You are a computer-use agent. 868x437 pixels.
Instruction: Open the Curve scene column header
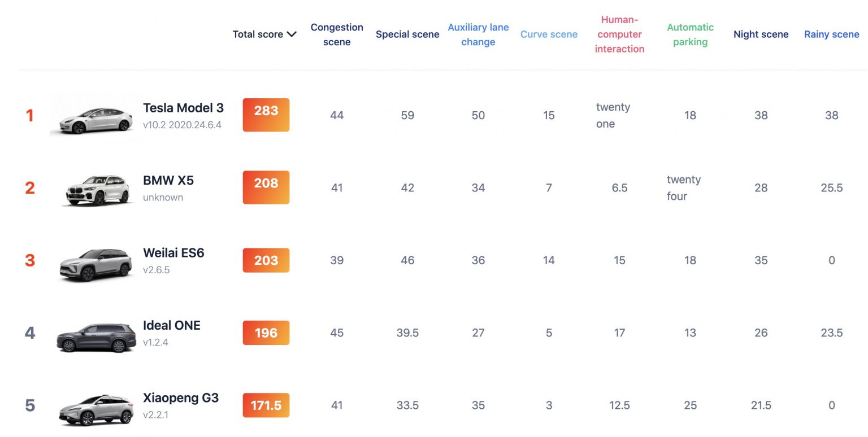click(x=549, y=34)
